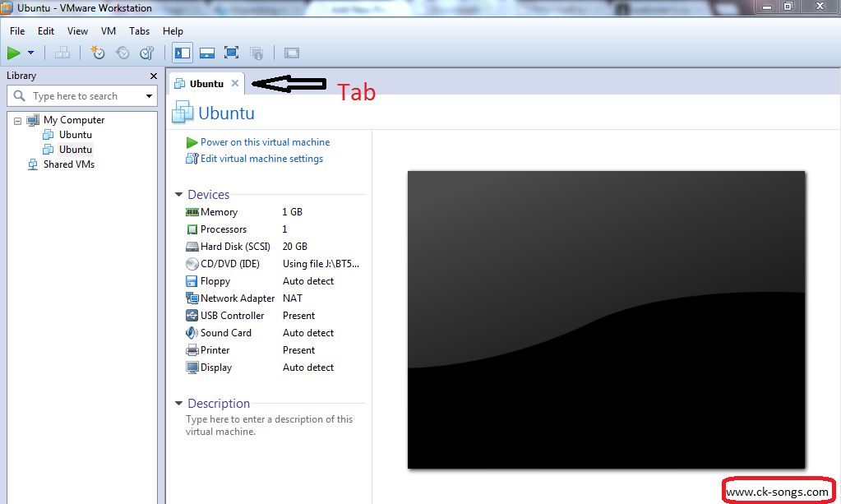
Task: Toggle the library sidebar view icon
Action: (x=183, y=53)
